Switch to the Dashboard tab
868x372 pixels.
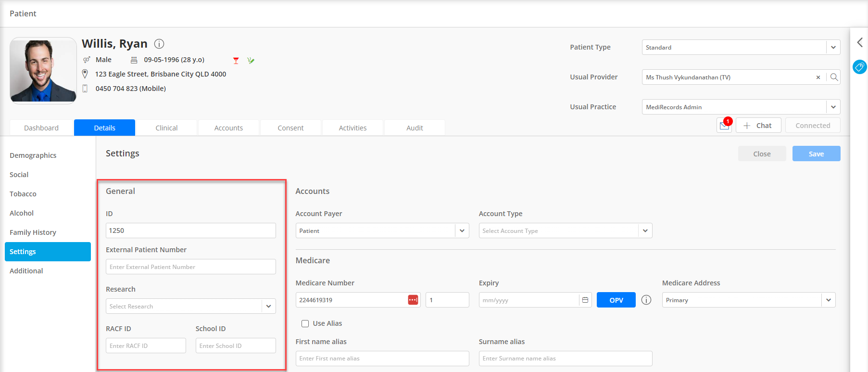(41, 128)
